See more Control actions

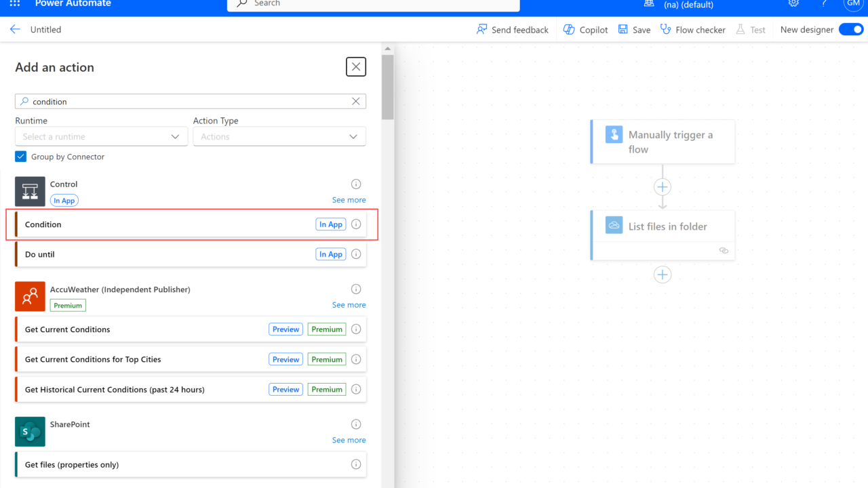[349, 200]
